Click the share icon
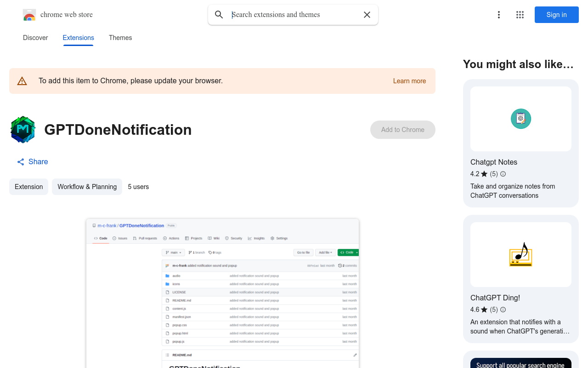 coord(21,162)
